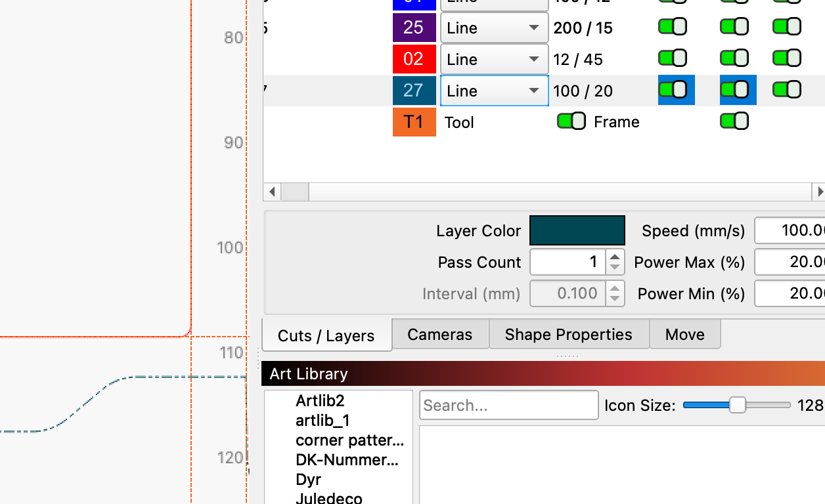Click the Power Max percentage field
This screenshot has height=504, width=825.
pyautogui.click(x=792, y=262)
